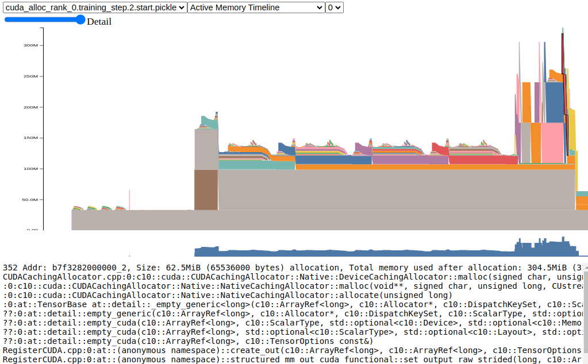Viewport: 588px width, 364px height.
Task: Click the red allocation block in the timeline
Action: pyautogui.click(x=440, y=150)
